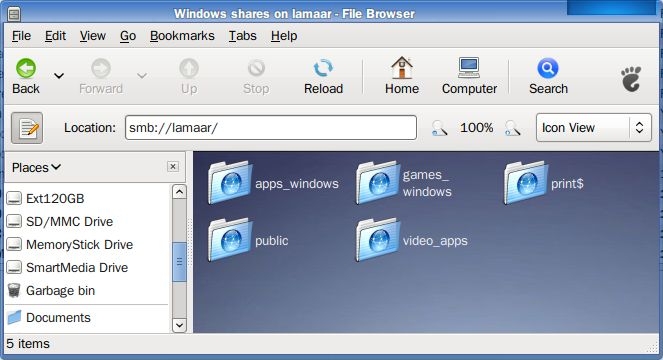The image size is (663, 360).
Task: Zoom out with the minus magnifier
Action: click(439, 128)
